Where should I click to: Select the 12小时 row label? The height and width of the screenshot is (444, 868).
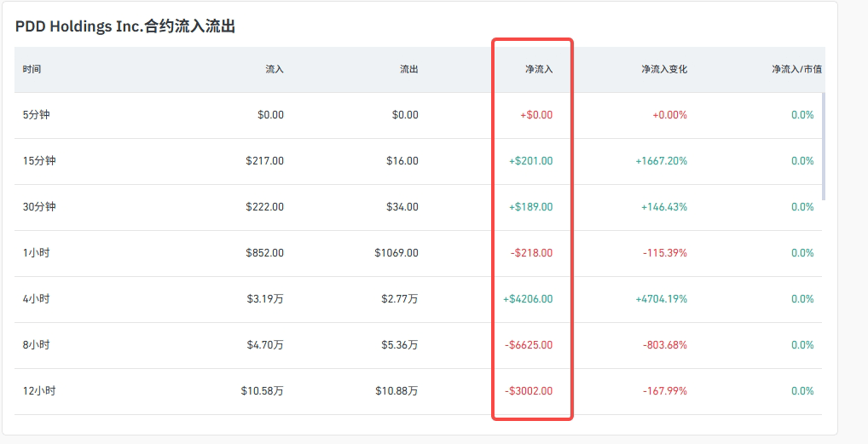coord(39,390)
